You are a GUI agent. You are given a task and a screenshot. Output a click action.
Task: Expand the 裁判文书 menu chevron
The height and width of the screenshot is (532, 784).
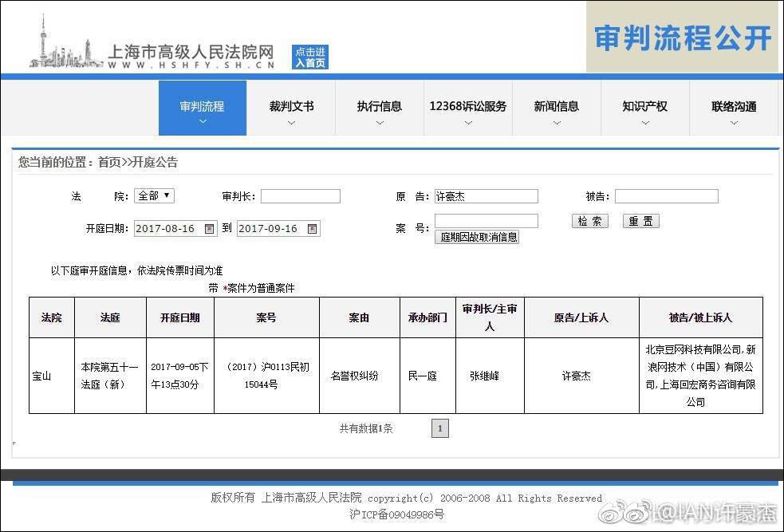[x=291, y=120]
